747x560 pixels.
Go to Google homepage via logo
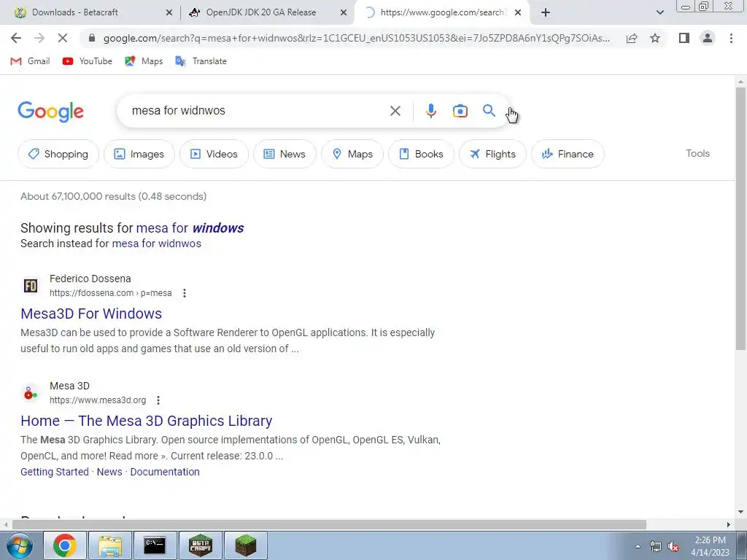(50, 112)
